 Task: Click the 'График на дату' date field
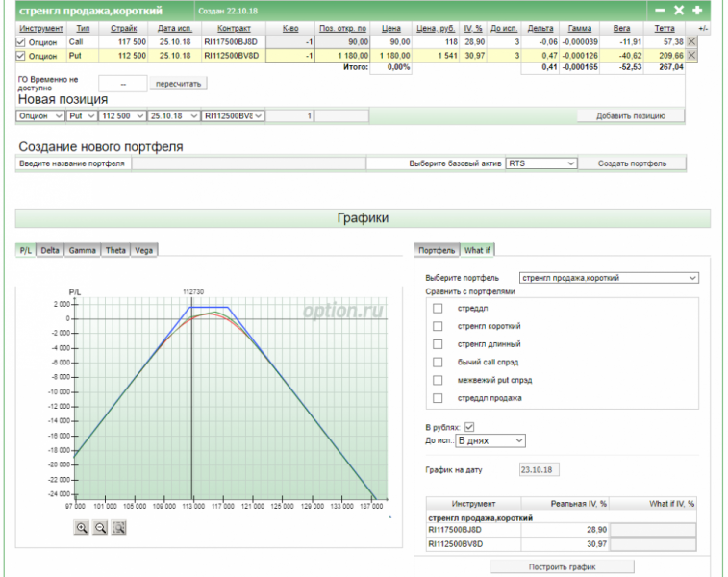click(539, 469)
